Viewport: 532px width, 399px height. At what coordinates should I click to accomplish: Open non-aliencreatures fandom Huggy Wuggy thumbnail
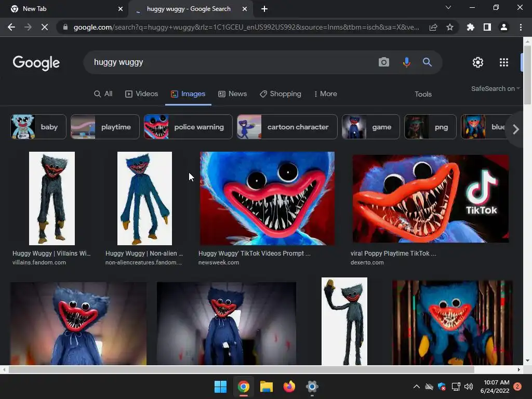(144, 198)
